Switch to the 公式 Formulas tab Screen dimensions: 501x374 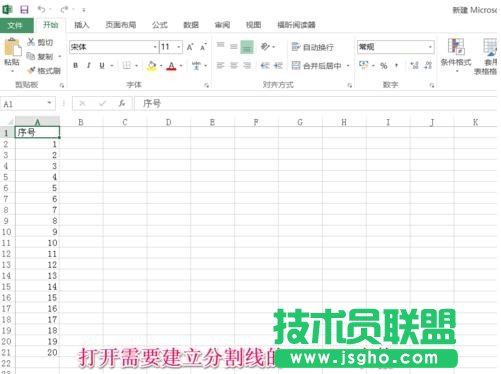tap(160, 25)
